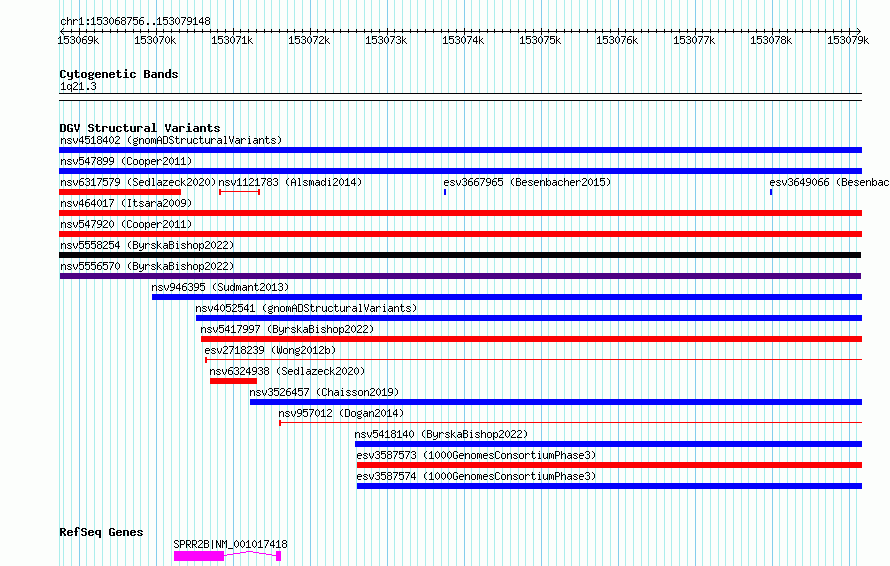Click the red bracket glyph of nsv1121783
The height and width of the screenshot is (566, 890).
pos(240,192)
